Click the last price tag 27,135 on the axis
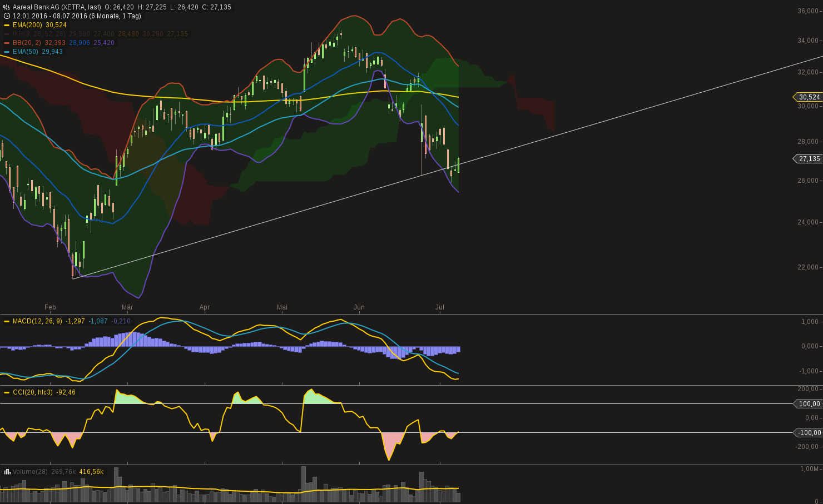The width and height of the screenshot is (823, 504). [x=809, y=159]
